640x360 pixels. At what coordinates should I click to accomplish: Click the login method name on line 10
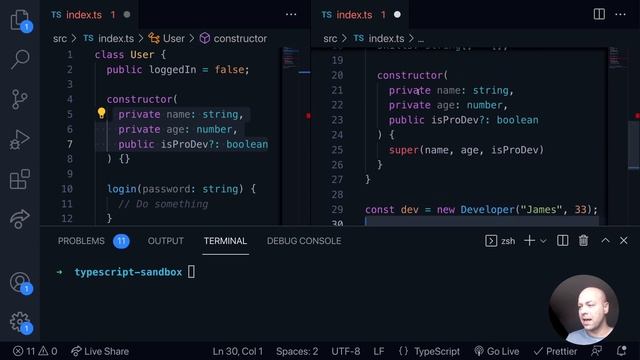click(x=122, y=189)
